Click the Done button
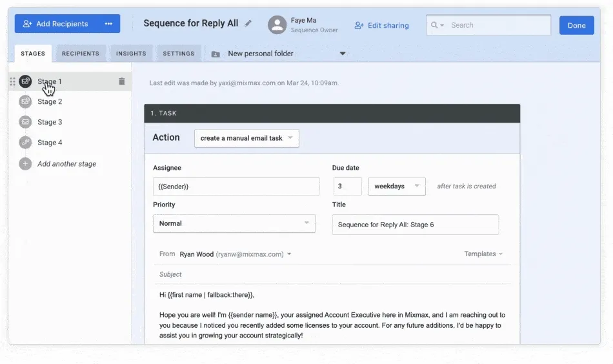The image size is (613, 364). [x=577, y=25]
